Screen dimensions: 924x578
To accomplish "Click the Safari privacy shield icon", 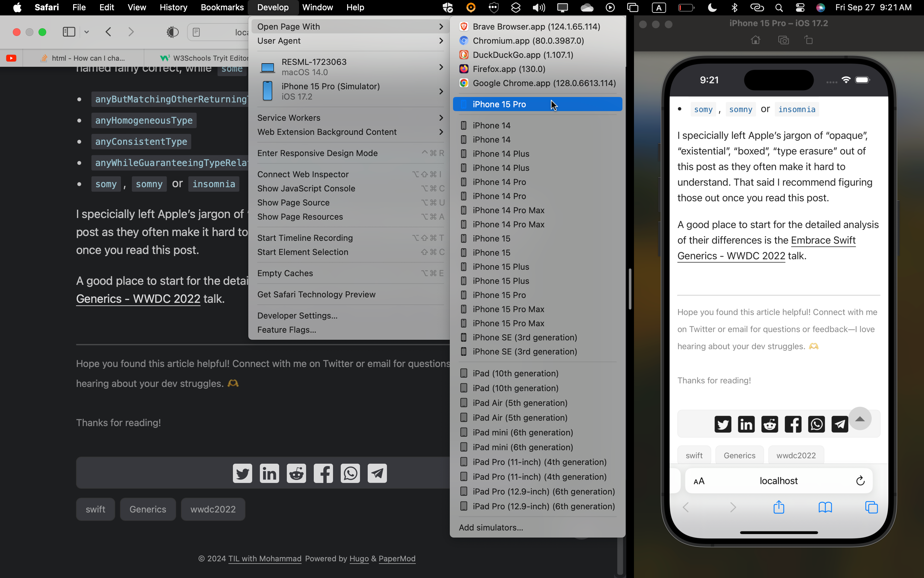I will [x=173, y=32].
